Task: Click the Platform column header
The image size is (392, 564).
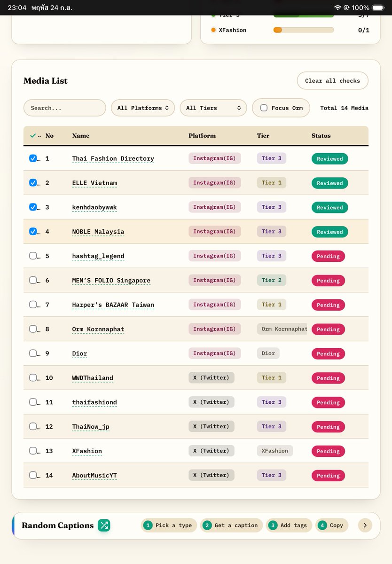Action: tap(202, 136)
